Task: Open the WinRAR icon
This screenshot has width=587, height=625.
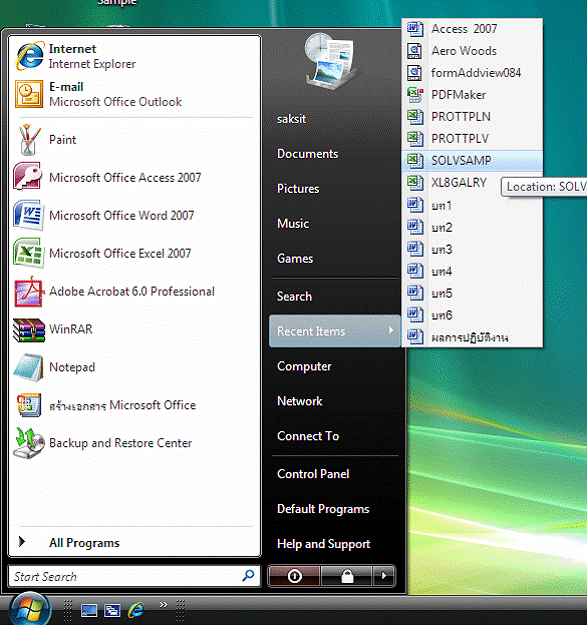Action: [x=29, y=329]
